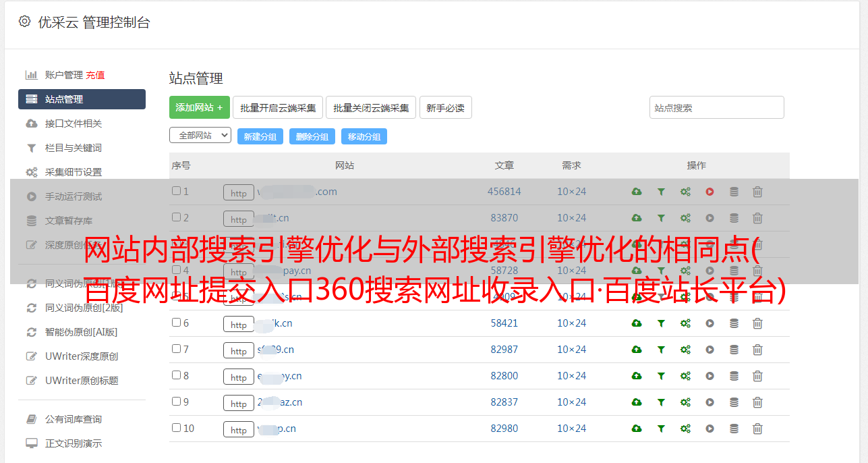Screen dimensions: 868x463
Task: Click the green 添加网站 + button
Action: pyautogui.click(x=200, y=107)
